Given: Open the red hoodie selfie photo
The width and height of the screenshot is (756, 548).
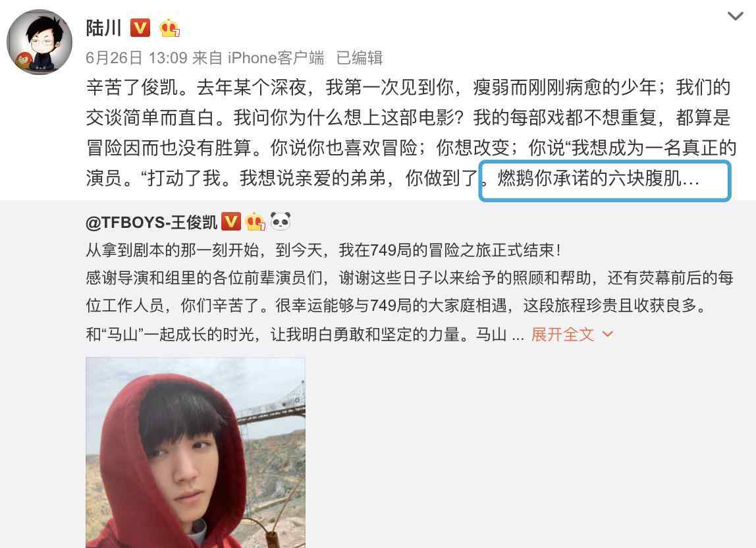Looking at the screenshot, I should (x=196, y=452).
